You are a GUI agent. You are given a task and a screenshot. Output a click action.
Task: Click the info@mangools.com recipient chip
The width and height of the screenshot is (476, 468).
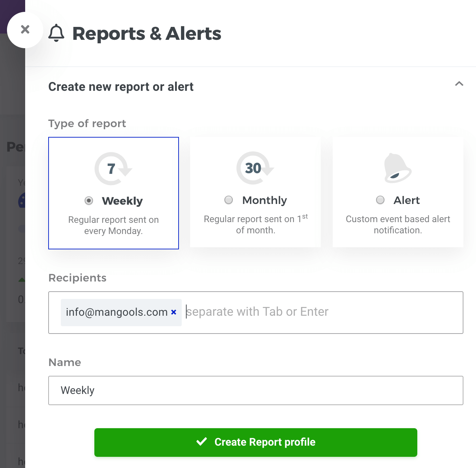pos(116,312)
